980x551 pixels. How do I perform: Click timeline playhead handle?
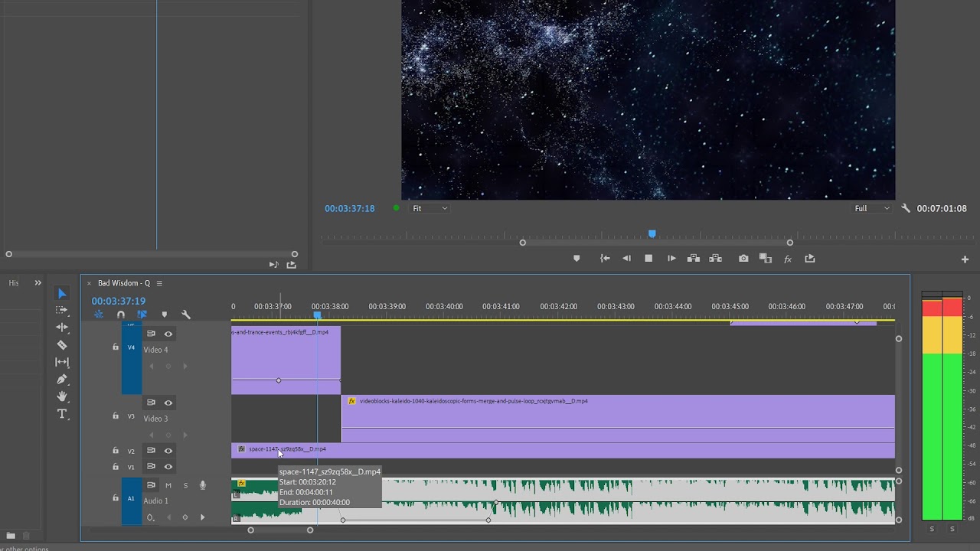click(317, 315)
